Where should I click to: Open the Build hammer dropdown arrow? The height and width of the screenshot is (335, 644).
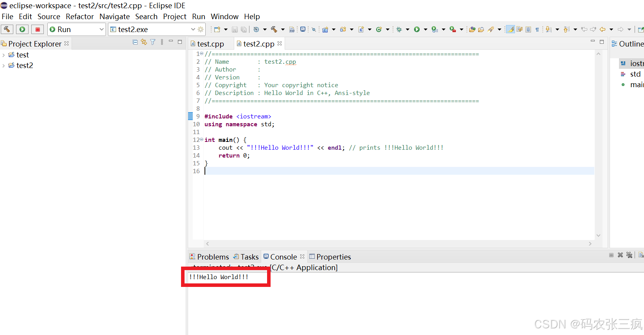[283, 29]
